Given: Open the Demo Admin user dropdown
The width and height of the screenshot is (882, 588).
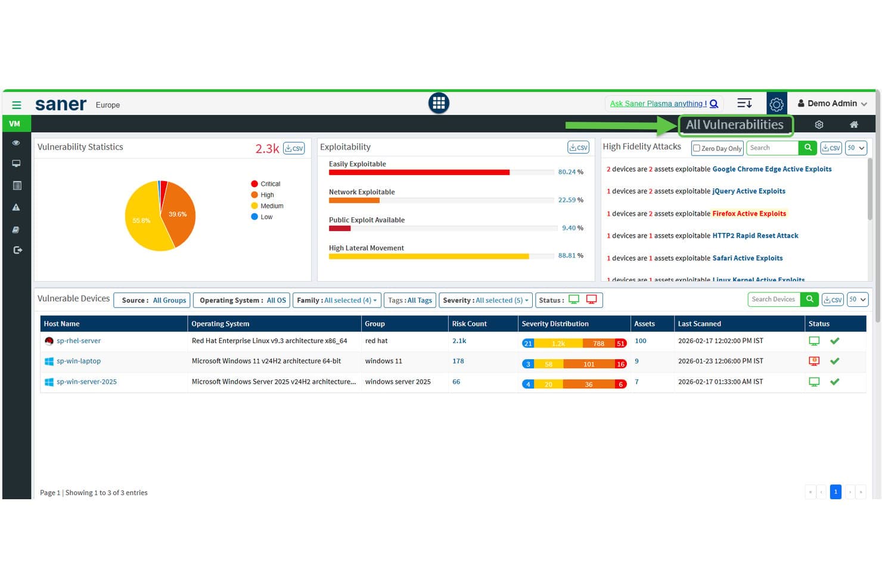Looking at the screenshot, I should [832, 104].
